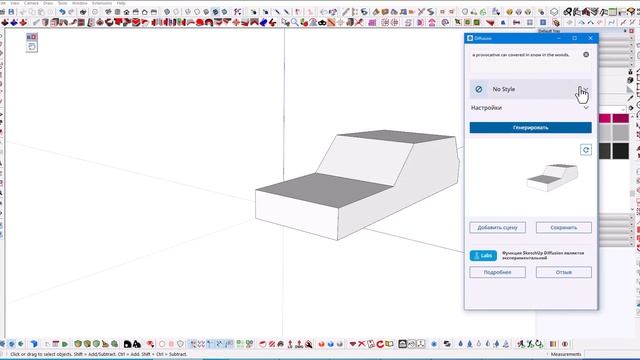Click the black magnifier icon at the top right
The height and width of the screenshot is (360, 640).
[x=567, y=11]
